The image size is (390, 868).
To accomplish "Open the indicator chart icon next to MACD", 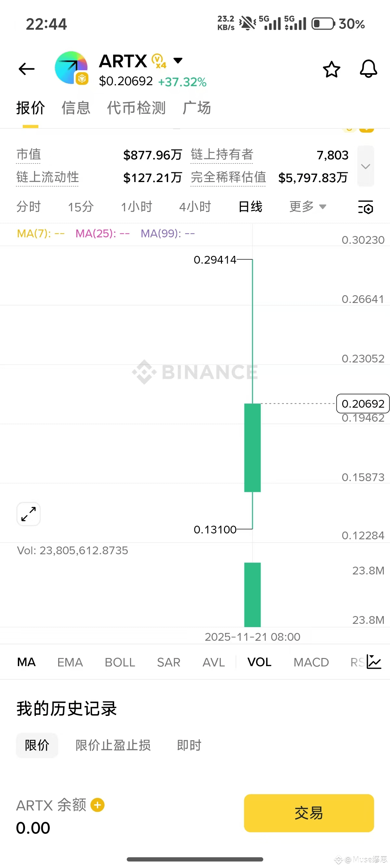I will point(374,662).
